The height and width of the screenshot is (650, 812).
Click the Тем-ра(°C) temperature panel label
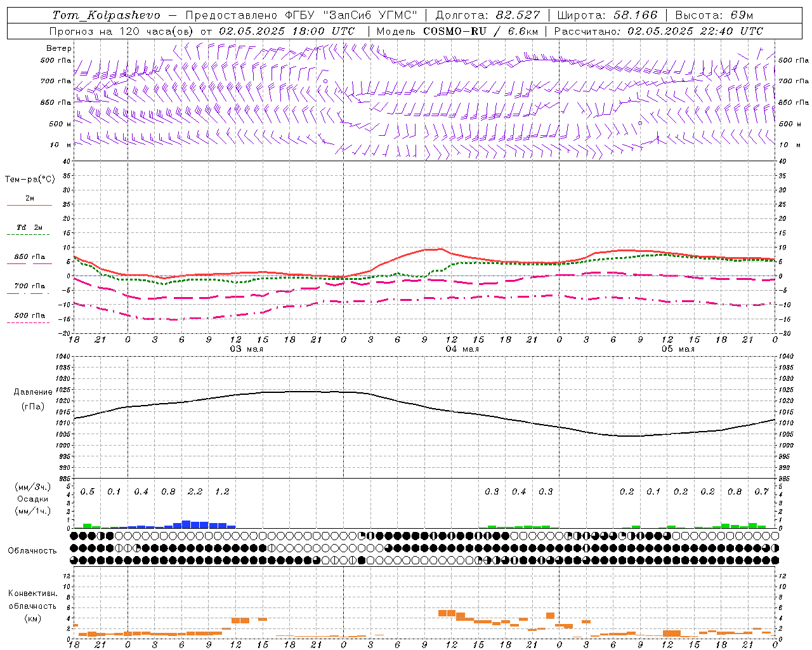click(30, 180)
